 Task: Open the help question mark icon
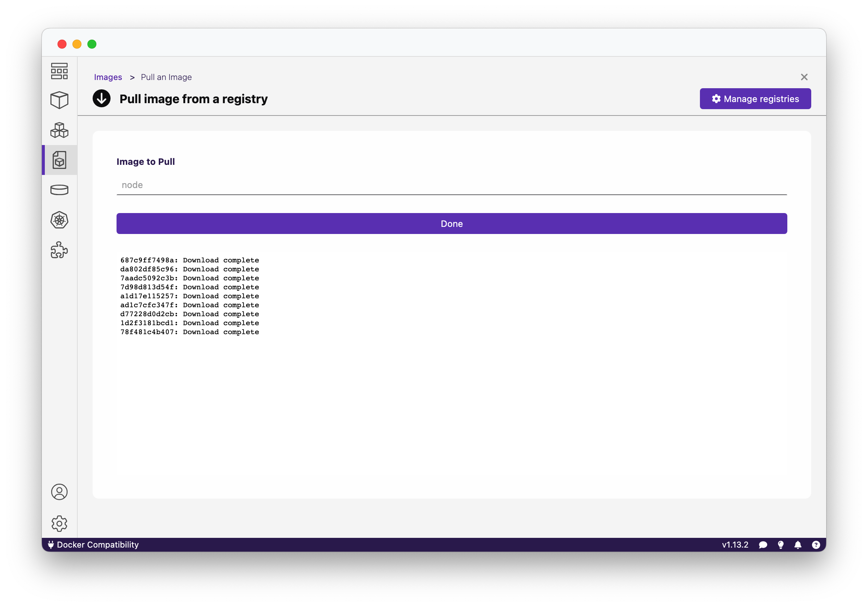click(816, 545)
